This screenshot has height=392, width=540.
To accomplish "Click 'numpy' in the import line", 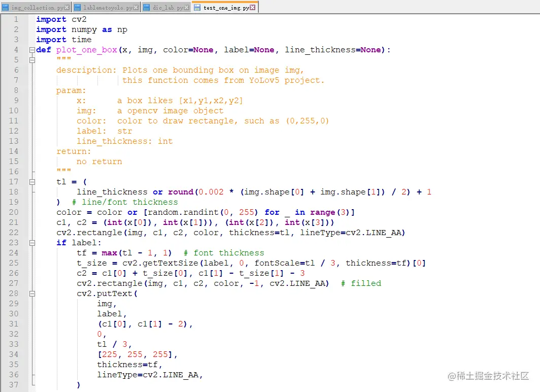I will (84, 29).
